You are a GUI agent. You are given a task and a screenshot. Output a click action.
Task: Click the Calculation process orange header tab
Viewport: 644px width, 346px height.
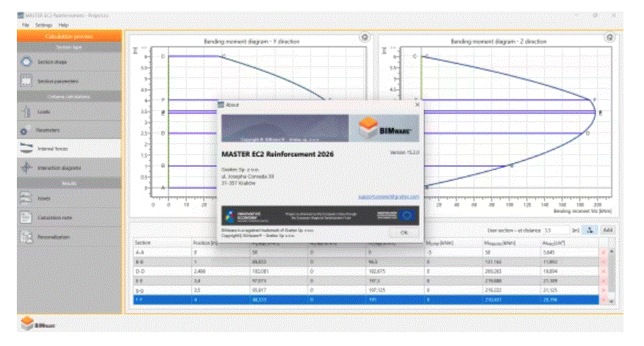click(69, 37)
